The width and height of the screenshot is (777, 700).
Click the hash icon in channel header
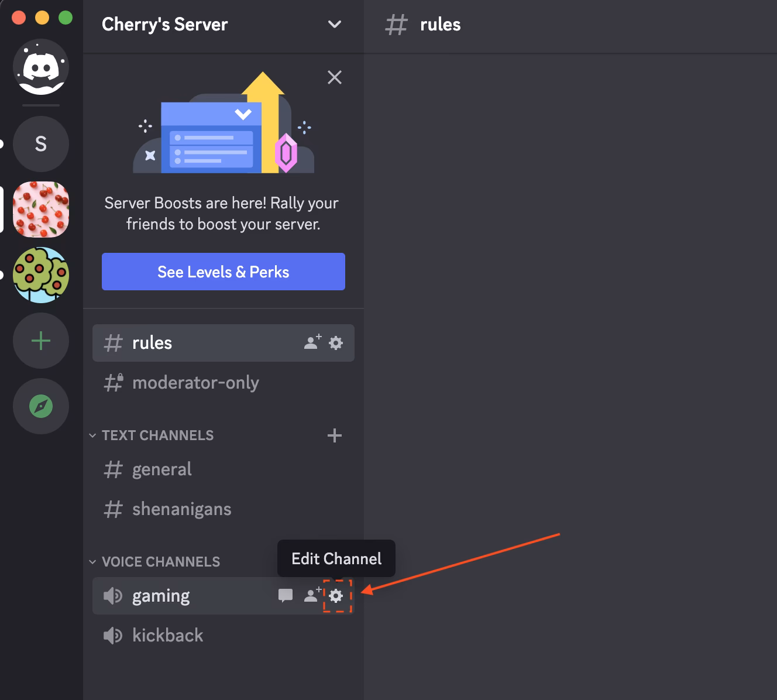[396, 25]
